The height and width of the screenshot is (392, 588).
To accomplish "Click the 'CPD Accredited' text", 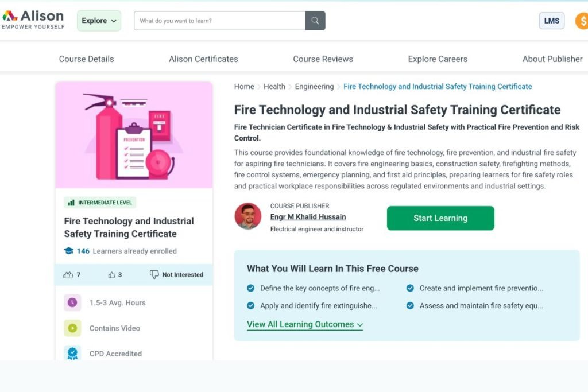I will click(x=115, y=354).
